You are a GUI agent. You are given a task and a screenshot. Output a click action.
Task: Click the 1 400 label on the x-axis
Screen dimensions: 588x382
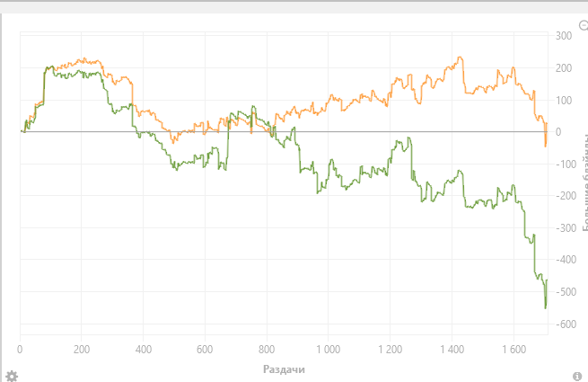pos(451,349)
